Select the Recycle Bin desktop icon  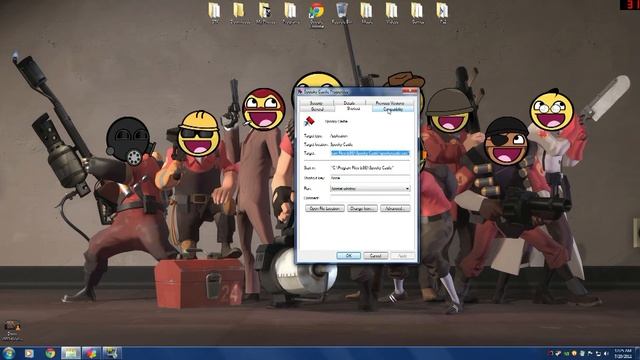point(342,13)
